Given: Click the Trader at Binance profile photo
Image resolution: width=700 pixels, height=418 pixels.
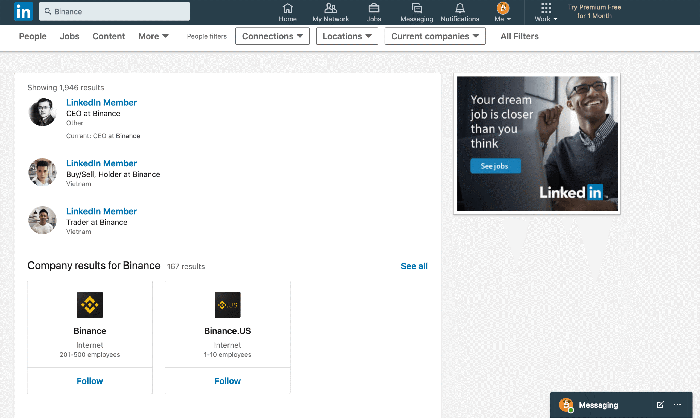Looking at the screenshot, I should (x=42, y=220).
